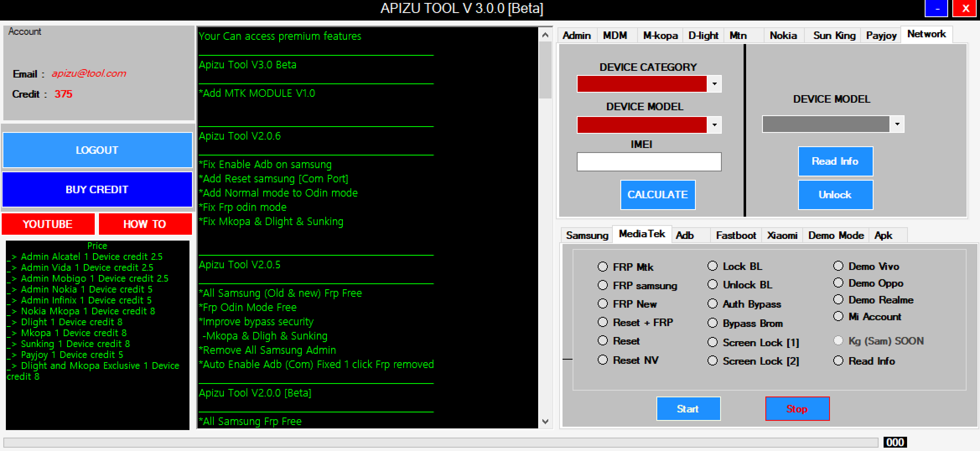Click inside the IMEI input field

[649, 162]
